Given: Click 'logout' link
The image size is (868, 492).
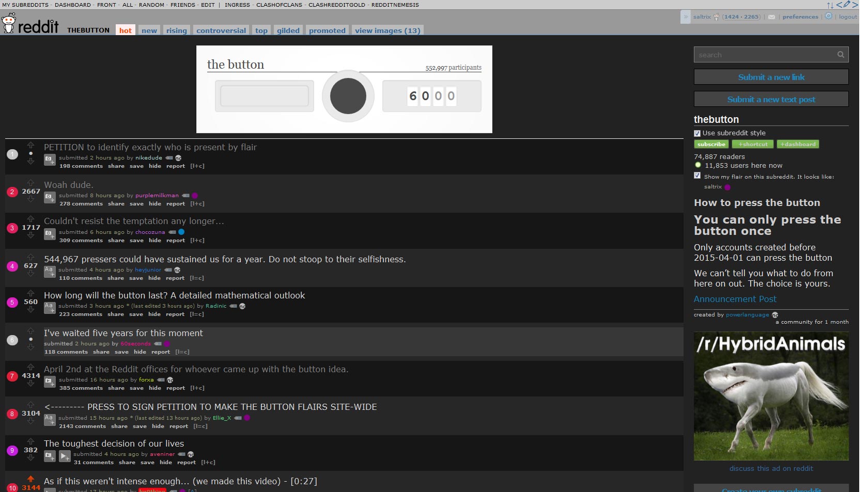Looking at the screenshot, I should pyautogui.click(x=848, y=17).
